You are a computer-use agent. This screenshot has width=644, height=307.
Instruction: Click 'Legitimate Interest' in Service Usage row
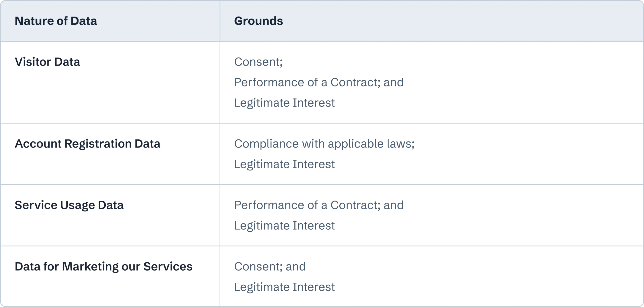(284, 226)
